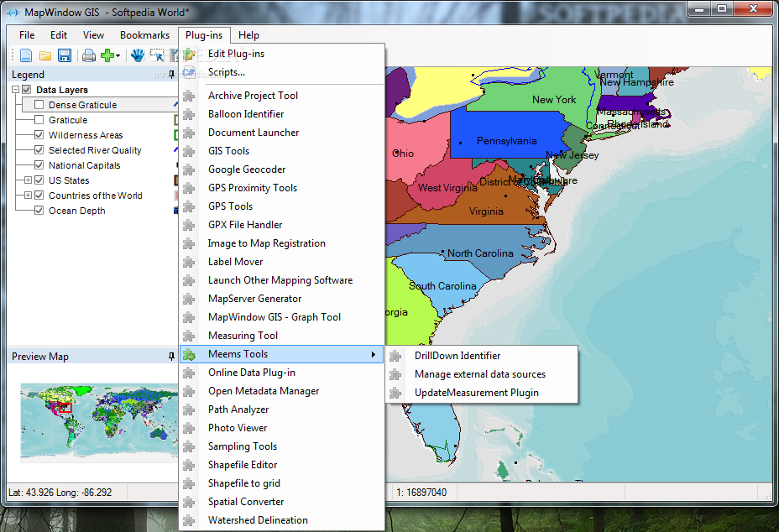Click the Scripts C# icon
Viewport: 779px width, 532px height.
coord(189,72)
